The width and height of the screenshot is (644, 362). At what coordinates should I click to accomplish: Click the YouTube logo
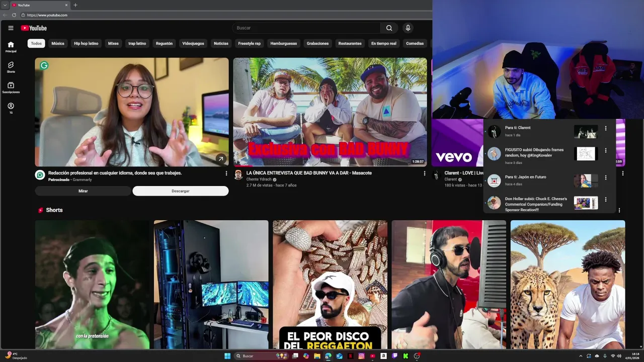click(34, 28)
